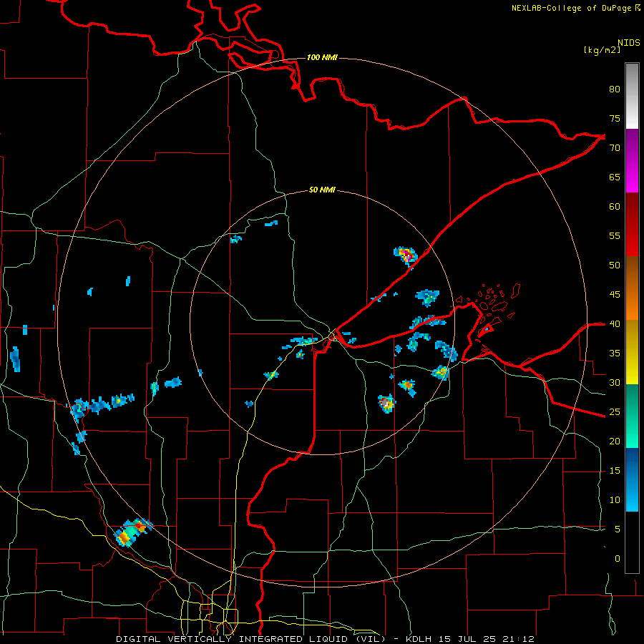
Task: Click the 35 value on the scale
Action: [x=615, y=353]
